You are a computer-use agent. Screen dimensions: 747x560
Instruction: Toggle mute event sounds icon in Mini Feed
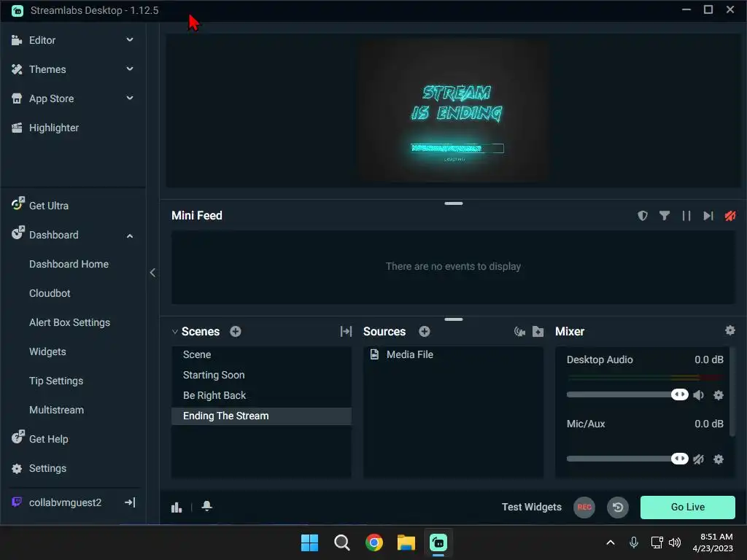(729, 216)
